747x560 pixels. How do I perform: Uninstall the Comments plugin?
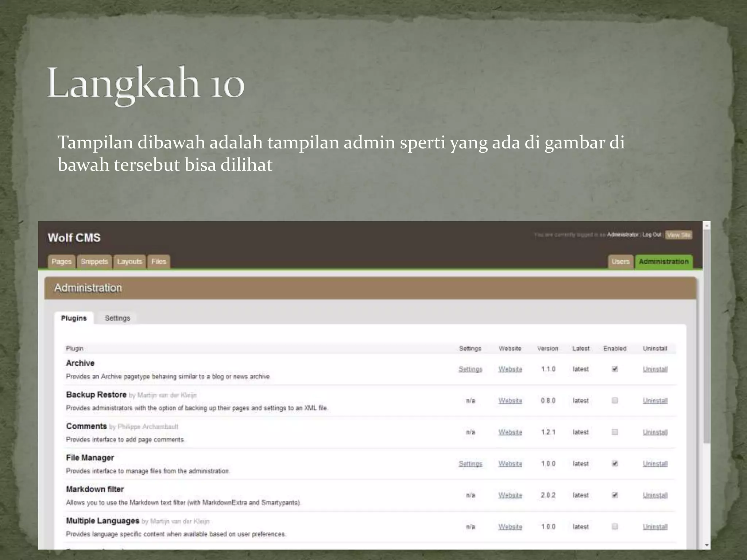pos(655,432)
